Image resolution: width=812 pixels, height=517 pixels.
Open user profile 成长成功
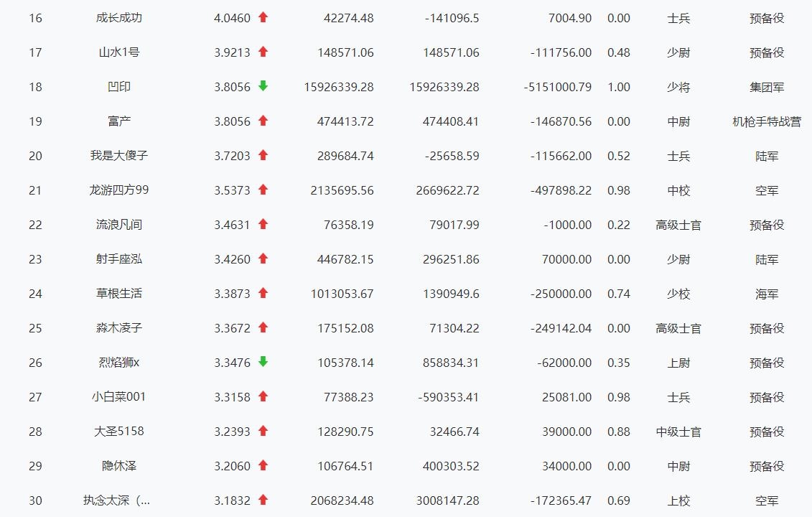[119, 18]
